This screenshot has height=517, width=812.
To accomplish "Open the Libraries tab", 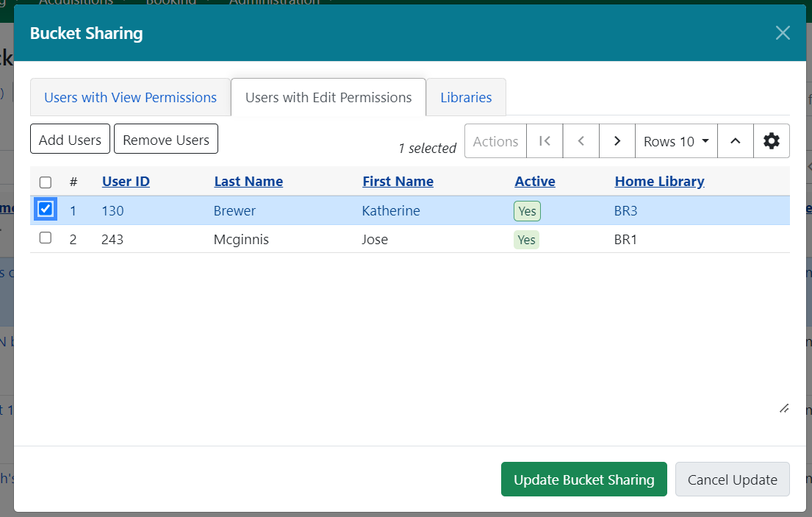I will (x=466, y=97).
